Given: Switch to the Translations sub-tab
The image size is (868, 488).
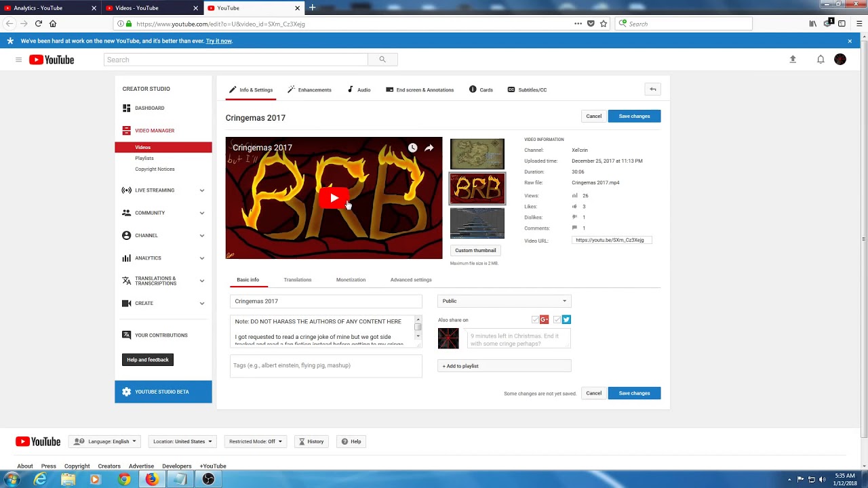Looking at the screenshot, I should (298, 280).
